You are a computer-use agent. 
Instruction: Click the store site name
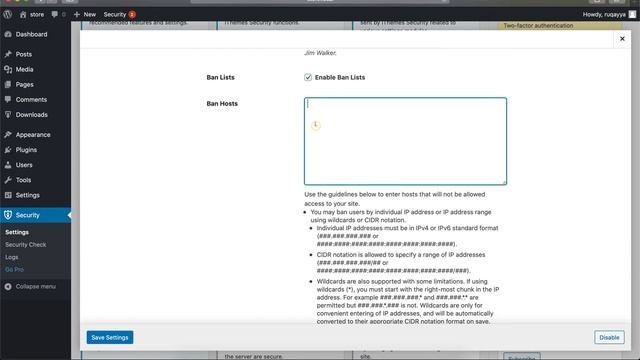(37, 14)
